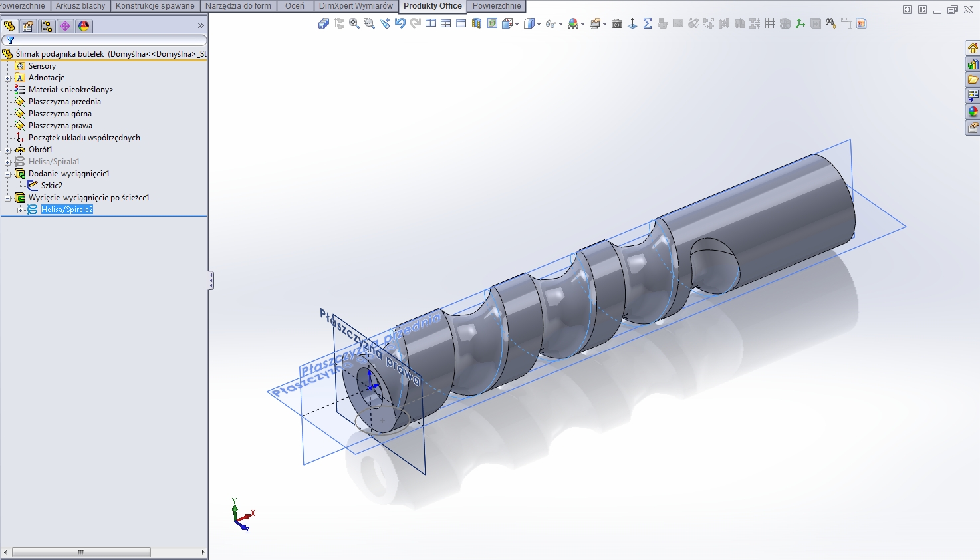Select Helisa/Spirala2 in the feature tree
Screen dimensions: 980x560
pos(68,209)
